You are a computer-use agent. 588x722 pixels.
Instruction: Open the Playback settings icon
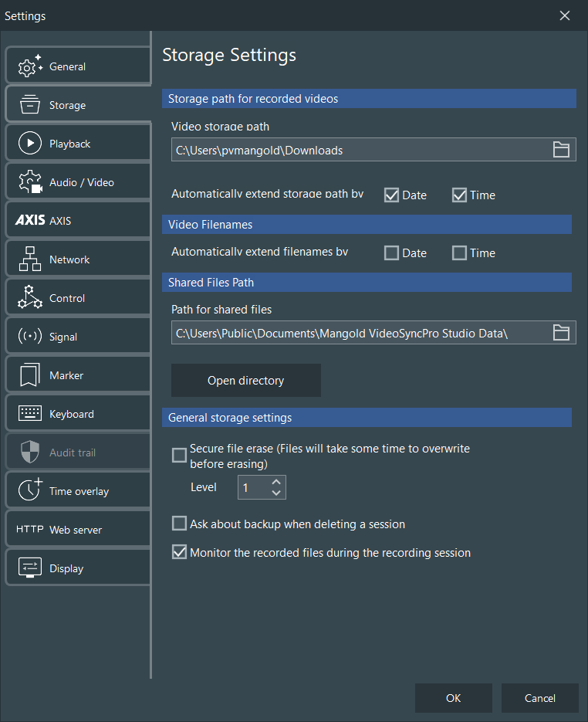click(x=29, y=143)
